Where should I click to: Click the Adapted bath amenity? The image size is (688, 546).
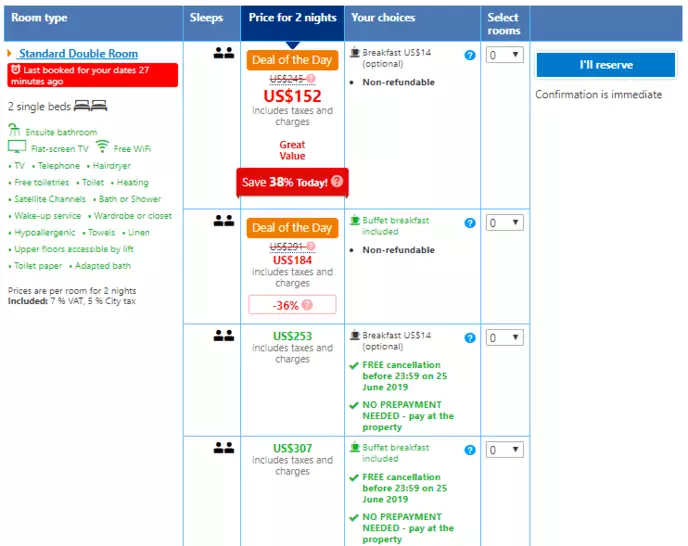click(103, 266)
